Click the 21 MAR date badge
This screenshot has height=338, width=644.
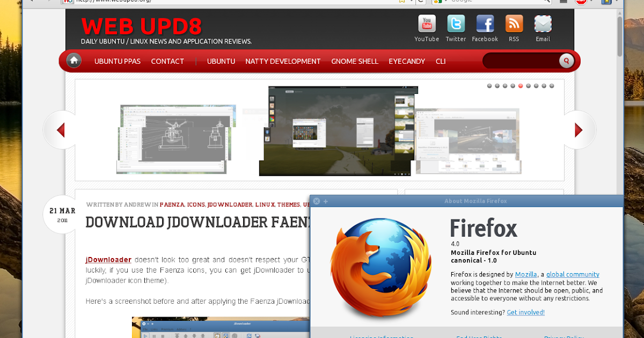pos(62,215)
